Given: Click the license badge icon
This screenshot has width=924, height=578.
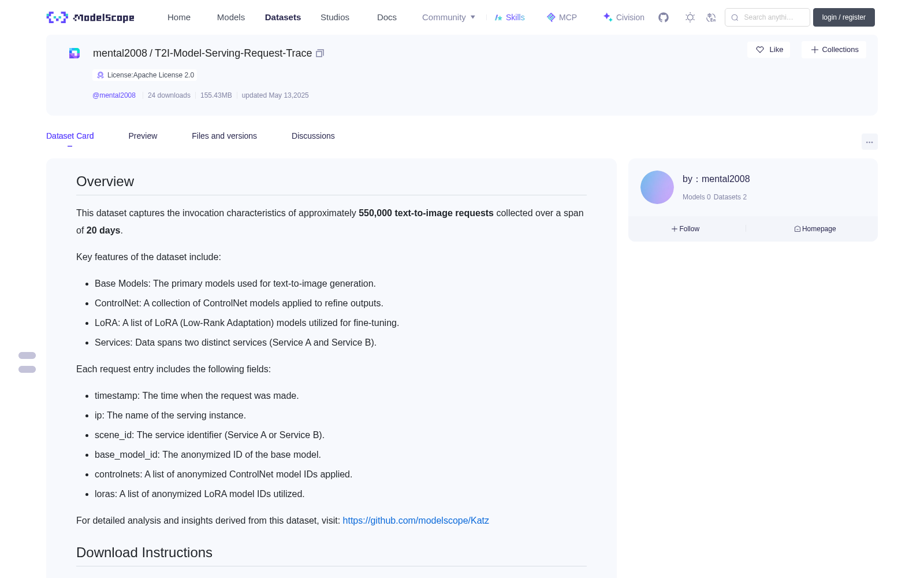Looking at the screenshot, I should (100, 75).
